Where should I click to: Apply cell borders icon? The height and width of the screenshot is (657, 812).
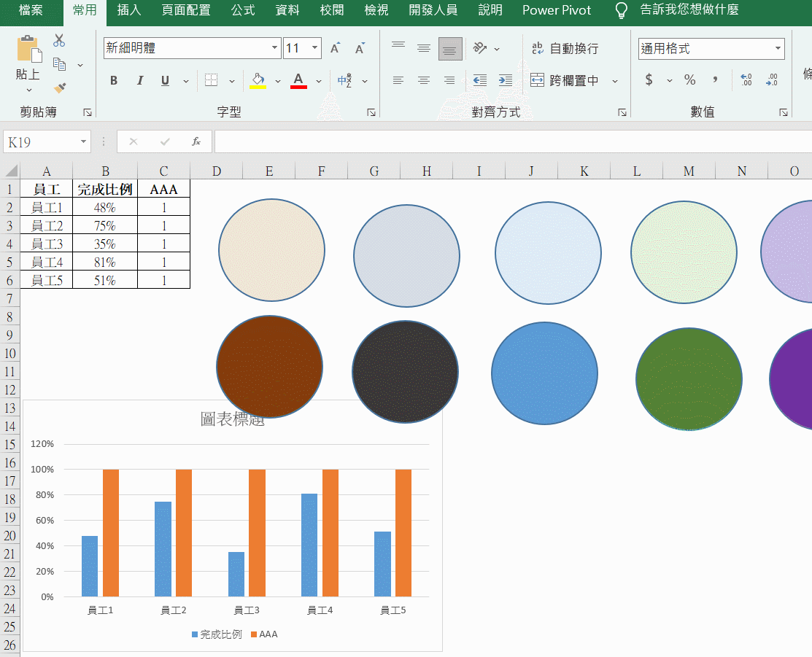212,80
